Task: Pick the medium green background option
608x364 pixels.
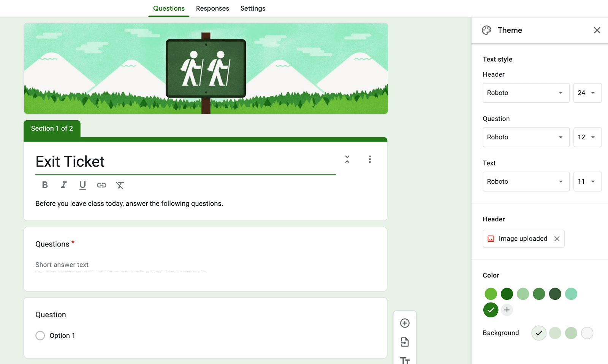Action: (x=571, y=333)
